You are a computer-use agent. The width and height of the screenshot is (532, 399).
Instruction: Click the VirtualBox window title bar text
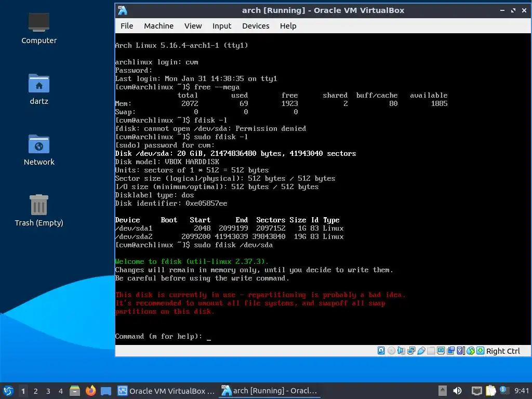pyautogui.click(x=323, y=10)
